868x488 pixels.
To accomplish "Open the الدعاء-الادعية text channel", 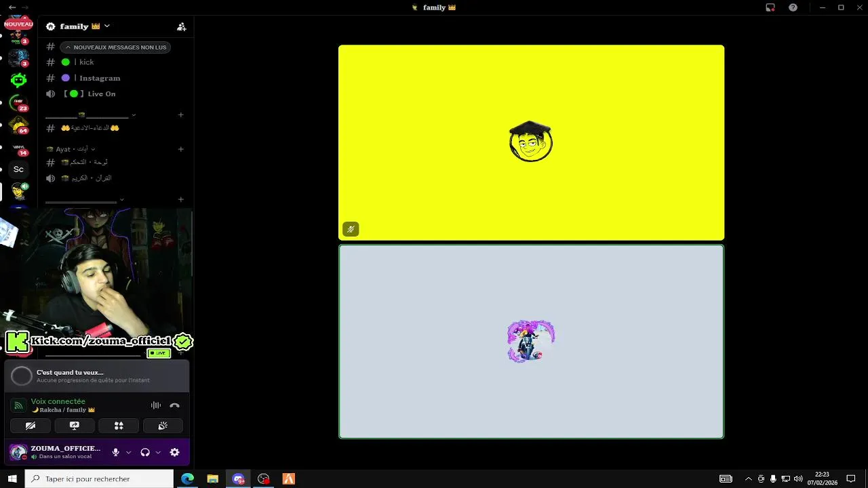I will (x=114, y=128).
